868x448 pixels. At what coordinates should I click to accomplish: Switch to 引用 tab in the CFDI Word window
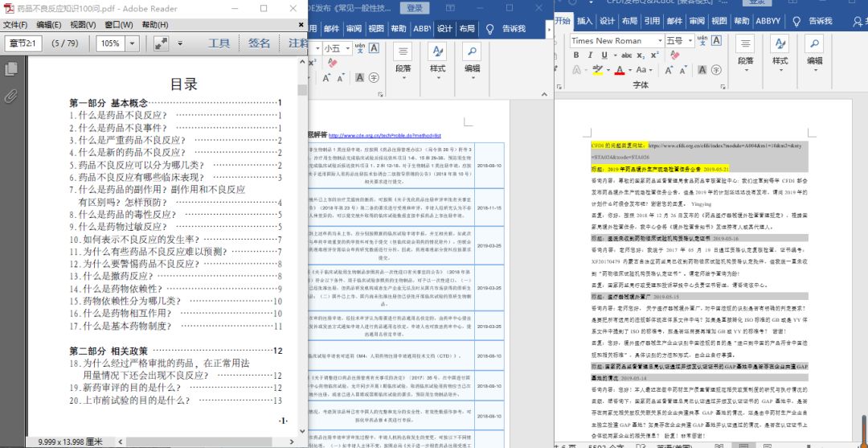(x=652, y=21)
